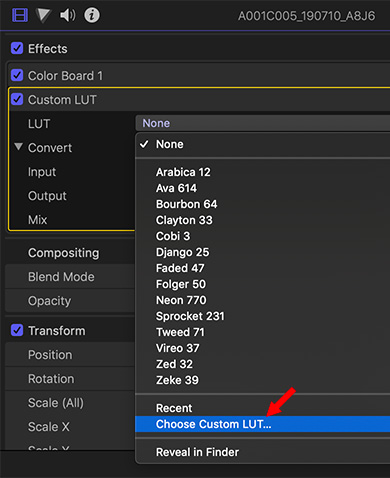Click the Mix parameter label
This screenshot has height=478, width=390.
tap(38, 220)
